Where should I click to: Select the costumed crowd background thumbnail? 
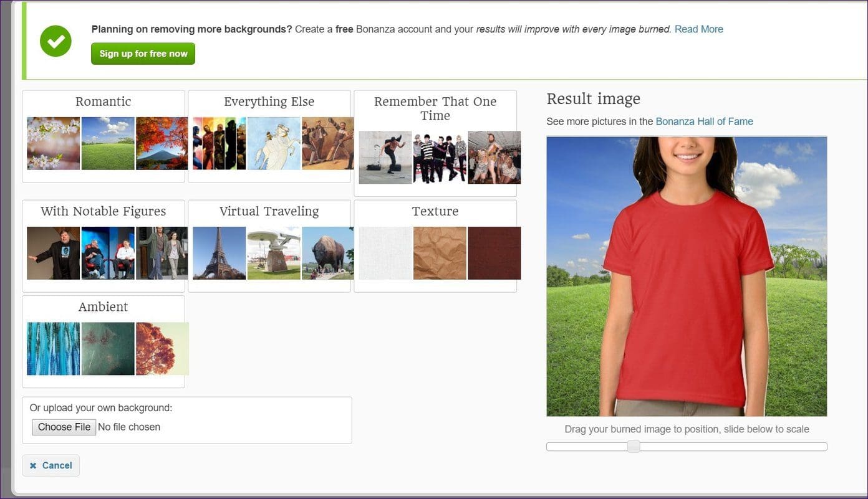(494, 157)
